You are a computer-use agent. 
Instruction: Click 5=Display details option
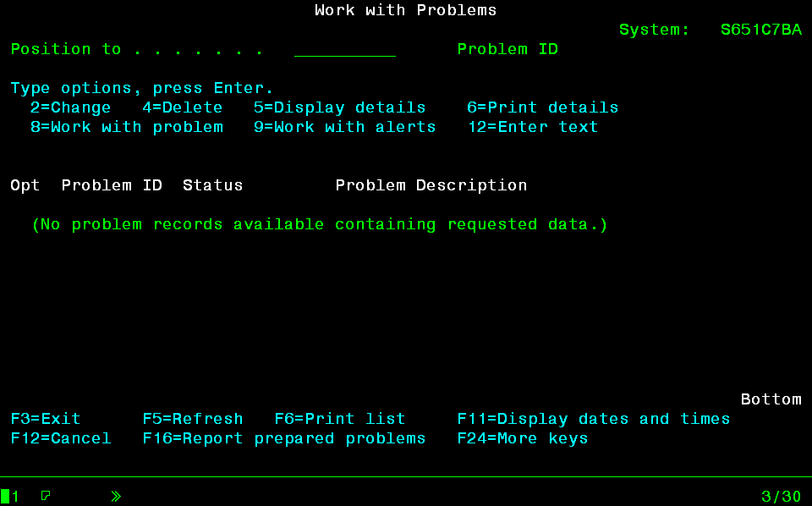[339, 107]
